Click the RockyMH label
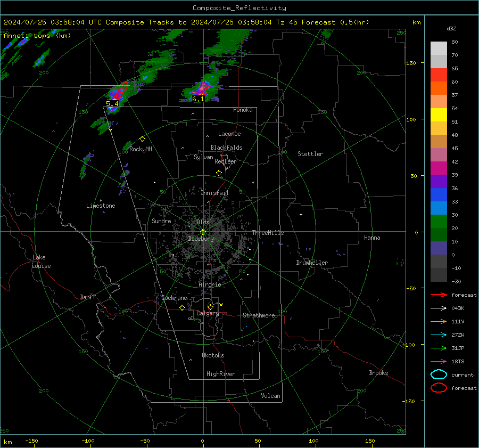Viewport: 479px width, 448px height. (x=141, y=149)
